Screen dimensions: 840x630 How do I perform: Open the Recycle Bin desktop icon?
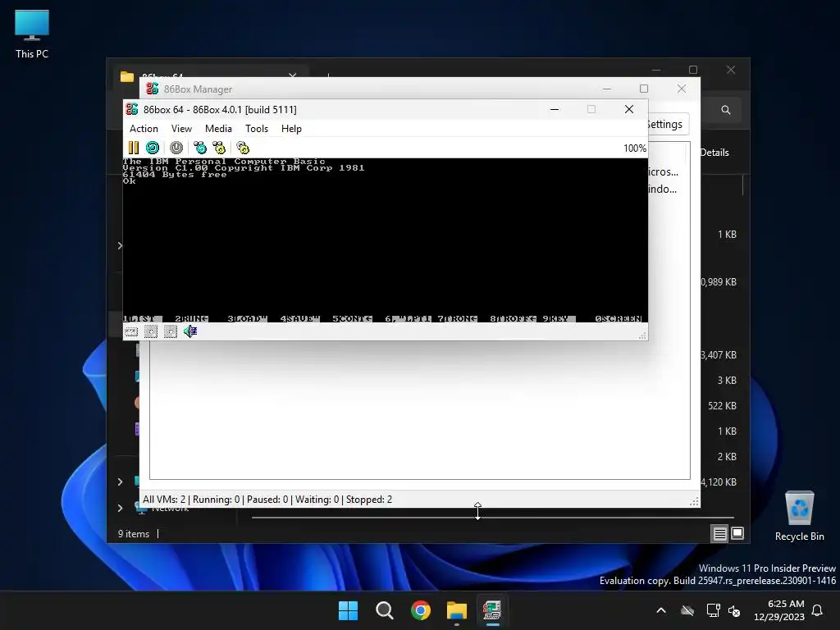(799, 517)
